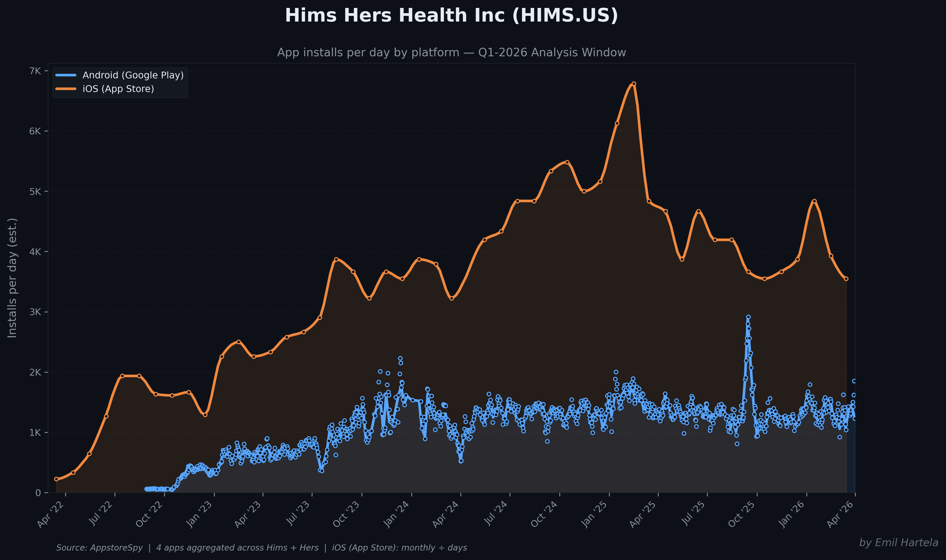The height and width of the screenshot is (560, 946).
Task: Click the 3K y-axis tick label
Action: coord(35,312)
